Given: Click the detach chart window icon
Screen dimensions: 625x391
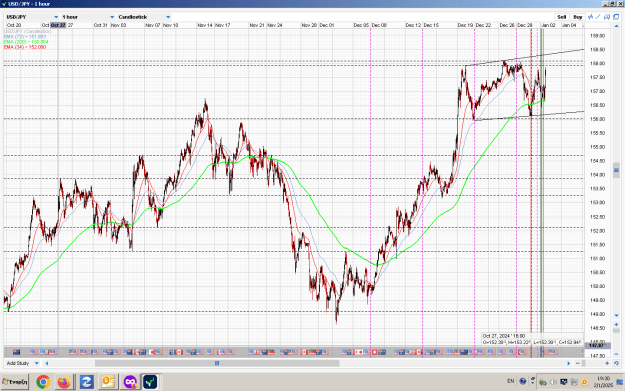Looking at the screenshot, I should tap(616, 17).
